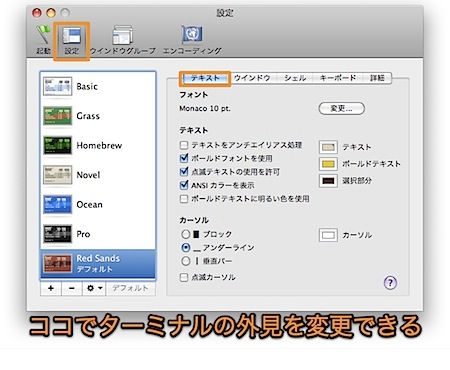Click the Monaco 10 pt. font text
Screen dimensions: 450x370
205,109
